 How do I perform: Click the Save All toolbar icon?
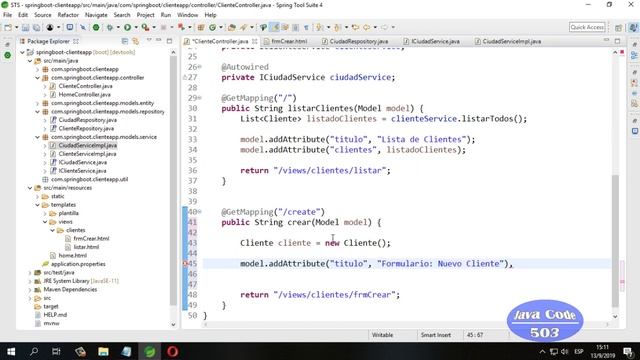point(36,27)
